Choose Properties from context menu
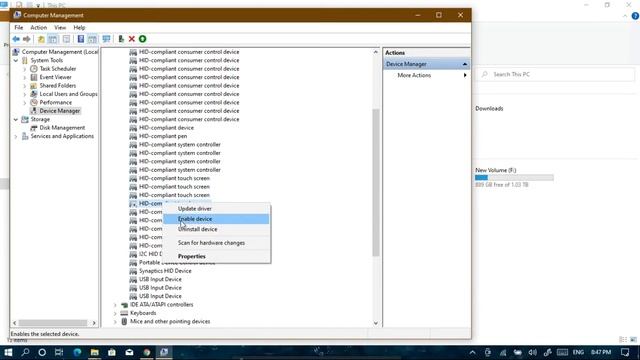The image size is (640, 360). click(216, 256)
